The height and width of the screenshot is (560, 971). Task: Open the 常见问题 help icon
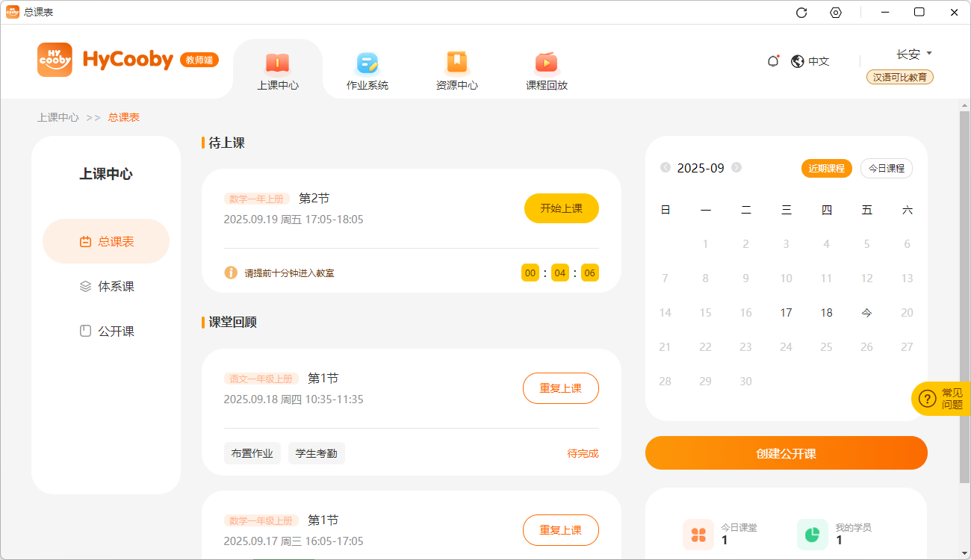coord(927,399)
